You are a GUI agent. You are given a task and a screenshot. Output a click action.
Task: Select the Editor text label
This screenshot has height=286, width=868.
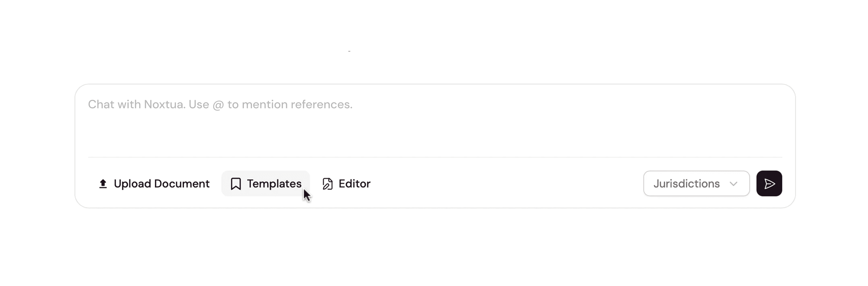tap(354, 184)
